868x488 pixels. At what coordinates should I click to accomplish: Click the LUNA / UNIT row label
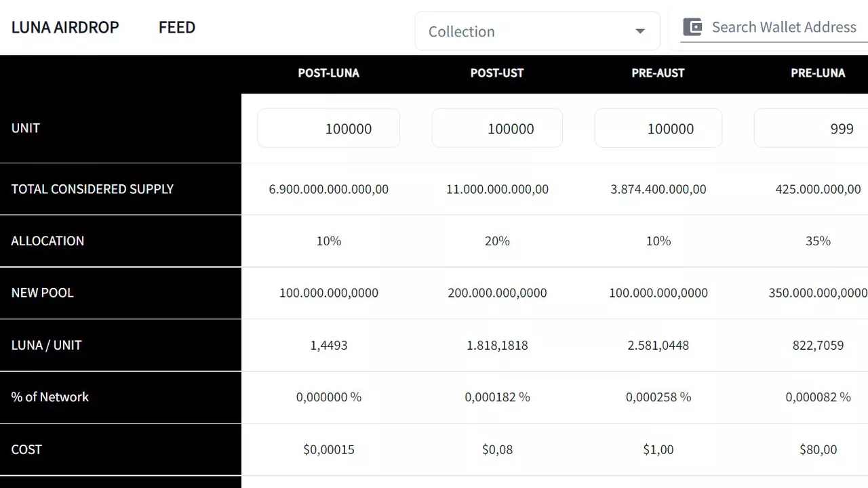[46, 345]
